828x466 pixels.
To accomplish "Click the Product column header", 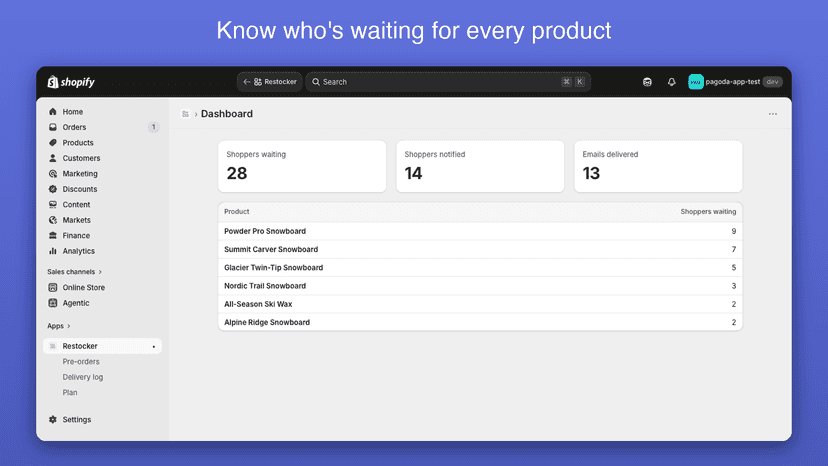I will tap(237, 211).
